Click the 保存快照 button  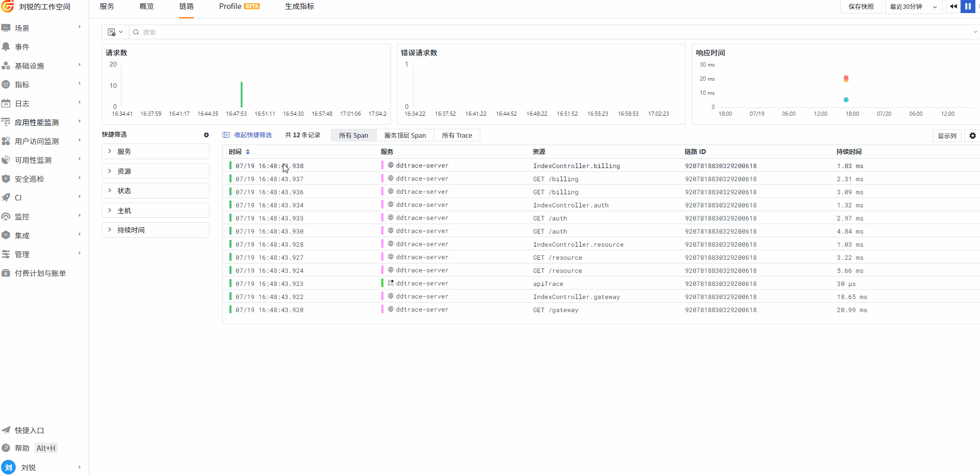click(861, 7)
